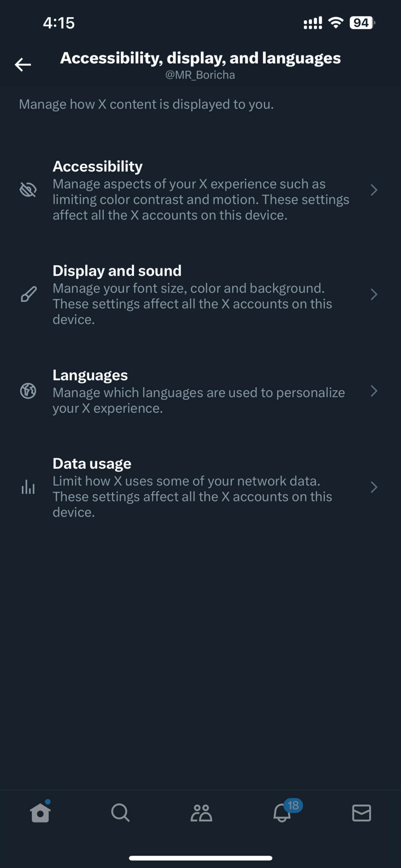Expand Accessibility with its chevron
Viewport: 401px width, 868px height.
pyautogui.click(x=374, y=190)
